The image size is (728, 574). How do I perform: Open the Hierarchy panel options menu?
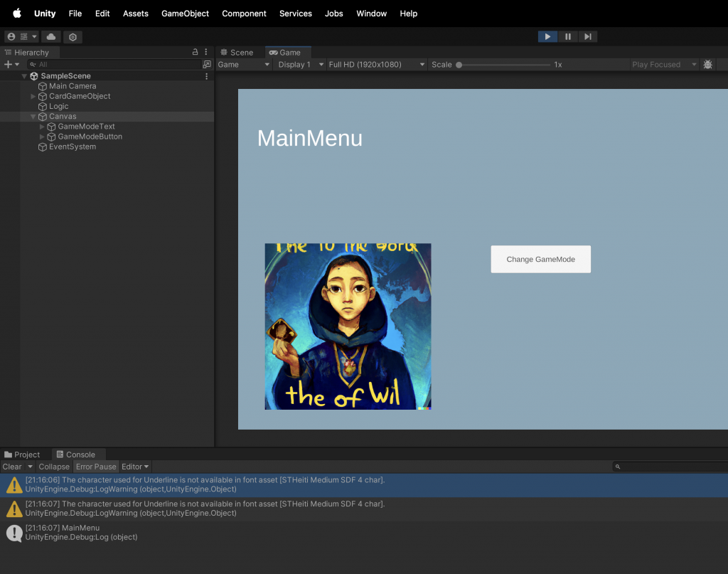206,52
